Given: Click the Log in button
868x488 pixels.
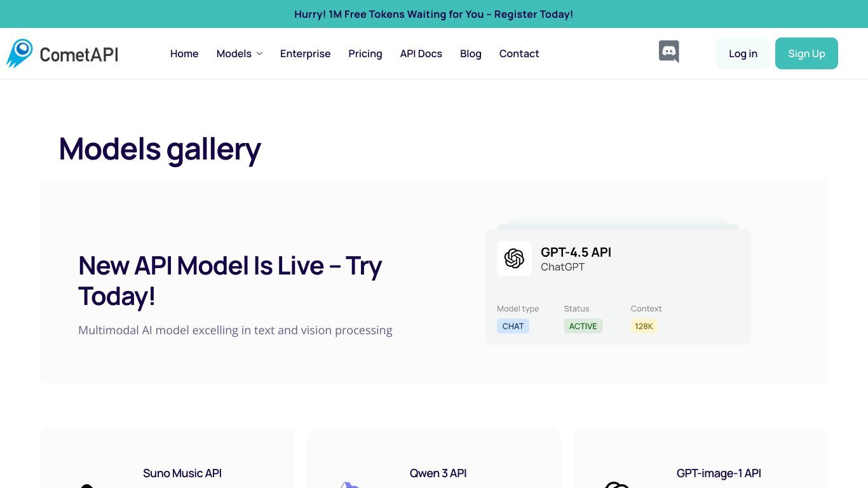Looking at the screenshot, I should pos(743,53).
